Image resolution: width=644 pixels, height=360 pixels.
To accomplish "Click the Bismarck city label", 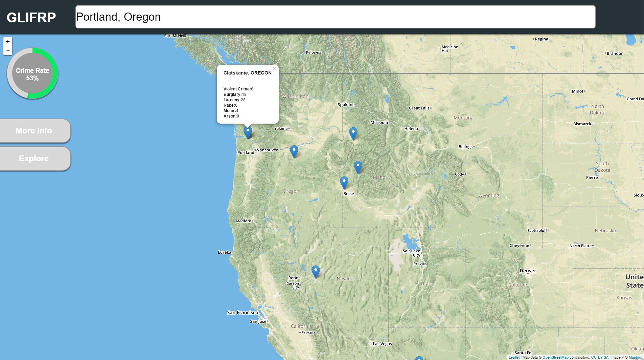I will [582, 124].
